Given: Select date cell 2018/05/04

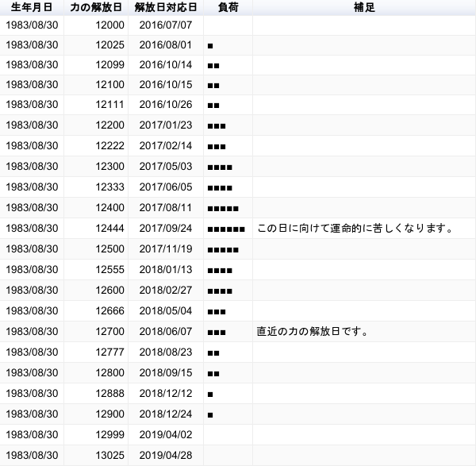Looking at the screenshot, I should [166, 310].
